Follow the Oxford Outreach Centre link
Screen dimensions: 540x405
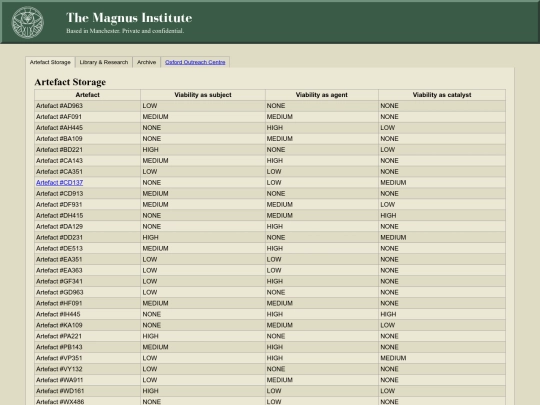click(195, 62)
